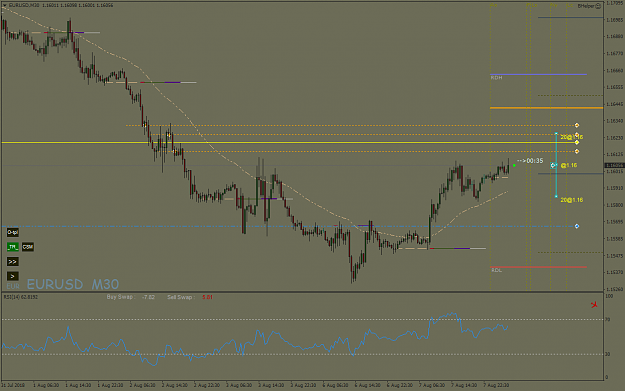The width and height of the screenshot is (625, 391).
Task: Click the -->00:35 candle countdown label
Action: coord(530,161)
